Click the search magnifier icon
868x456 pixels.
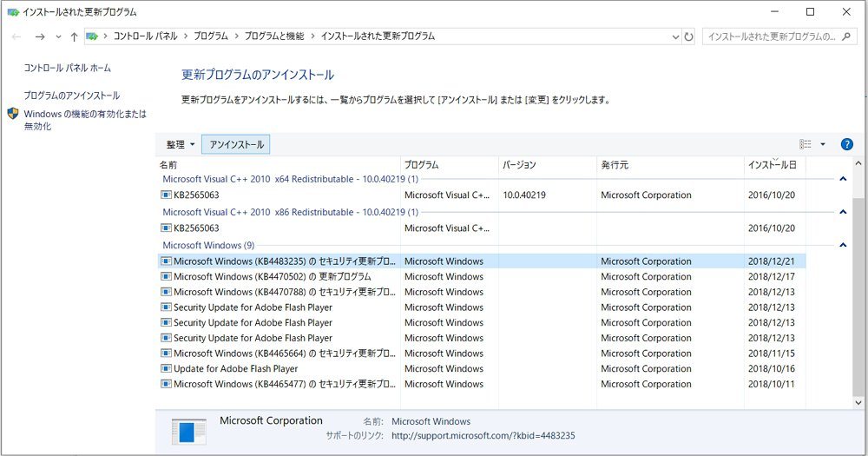click(845, 36)
